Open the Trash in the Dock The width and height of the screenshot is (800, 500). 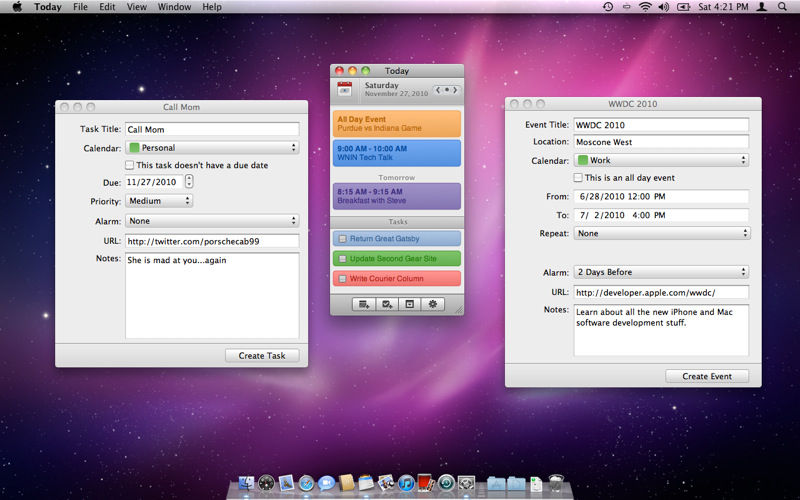tap(556, 482)
